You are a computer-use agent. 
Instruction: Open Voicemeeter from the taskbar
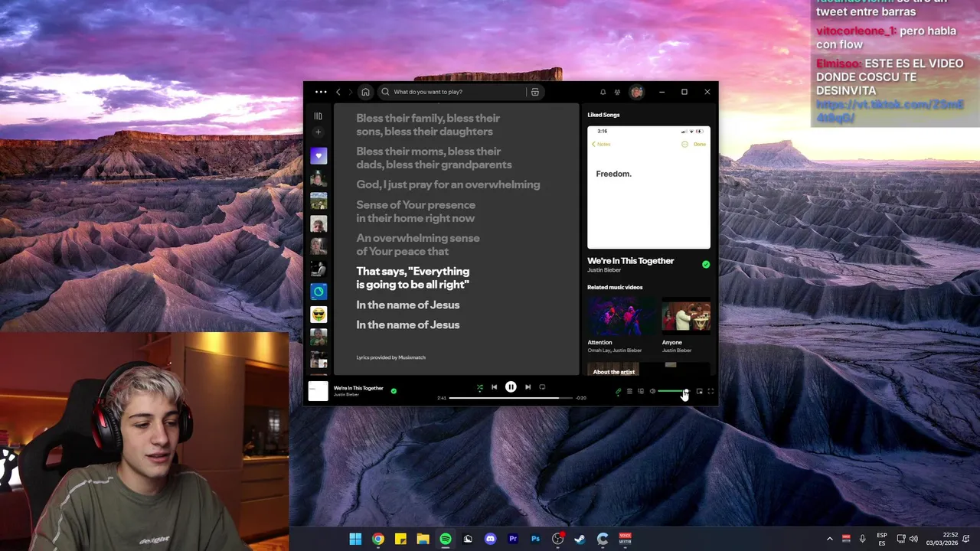pos(625,539)
